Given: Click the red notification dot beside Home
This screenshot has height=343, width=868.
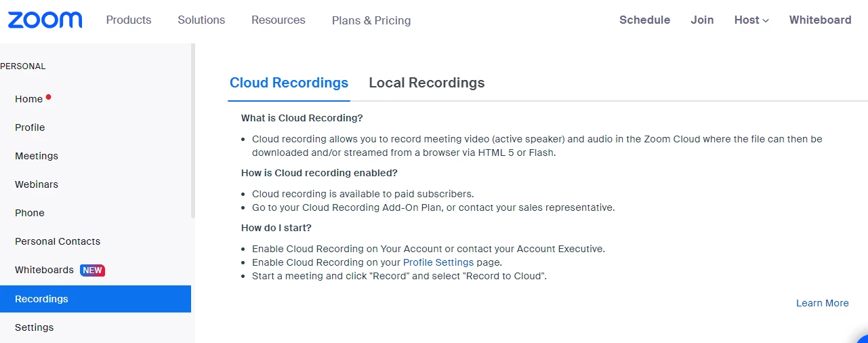Looking at the screenshot, I should click(x=49, y=96).
